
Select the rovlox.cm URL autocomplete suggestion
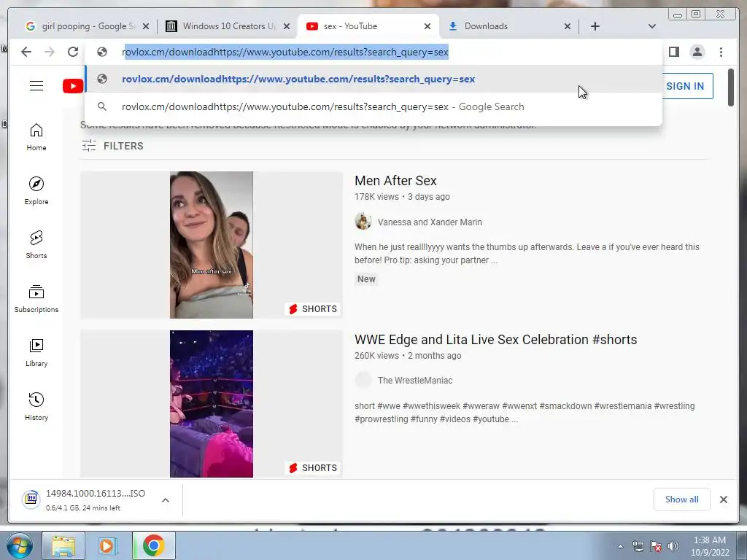[373, 79]
